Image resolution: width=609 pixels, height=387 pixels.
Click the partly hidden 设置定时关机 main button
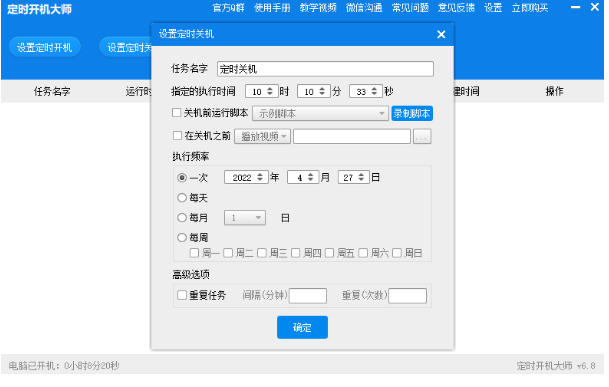coord(125,47)
